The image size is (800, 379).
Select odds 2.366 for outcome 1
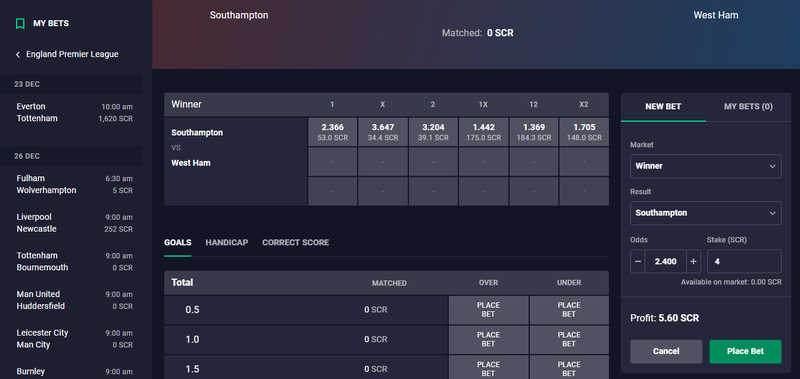[x=332, y=132]
